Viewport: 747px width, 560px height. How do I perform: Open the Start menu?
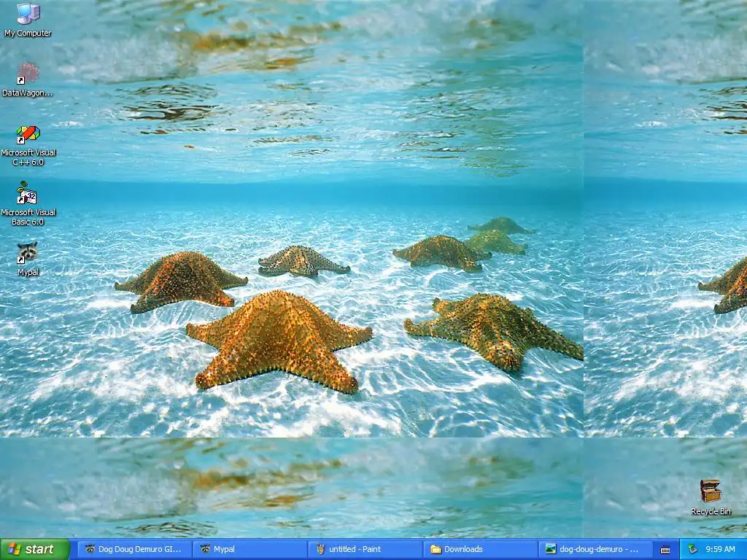pos(35,549)
